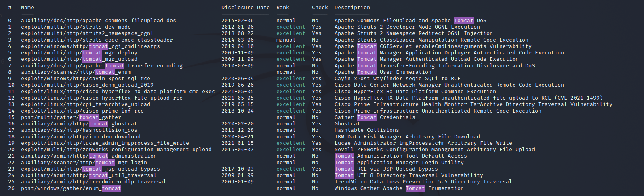Select module name 'exploit/multi/http/tomcat_mgr_upload'
Viewport: 644px width, 196px height.
[x=79, y=59]
